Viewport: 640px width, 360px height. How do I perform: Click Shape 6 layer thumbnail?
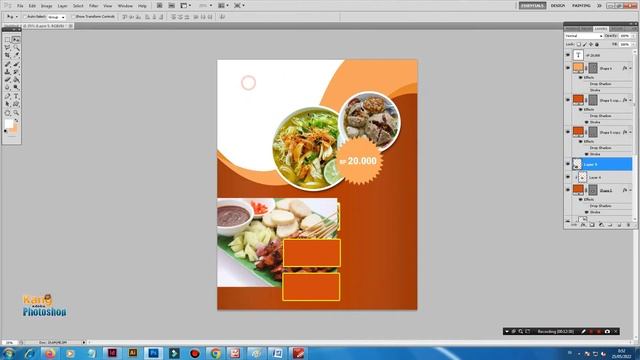click(x=578, y=68)
